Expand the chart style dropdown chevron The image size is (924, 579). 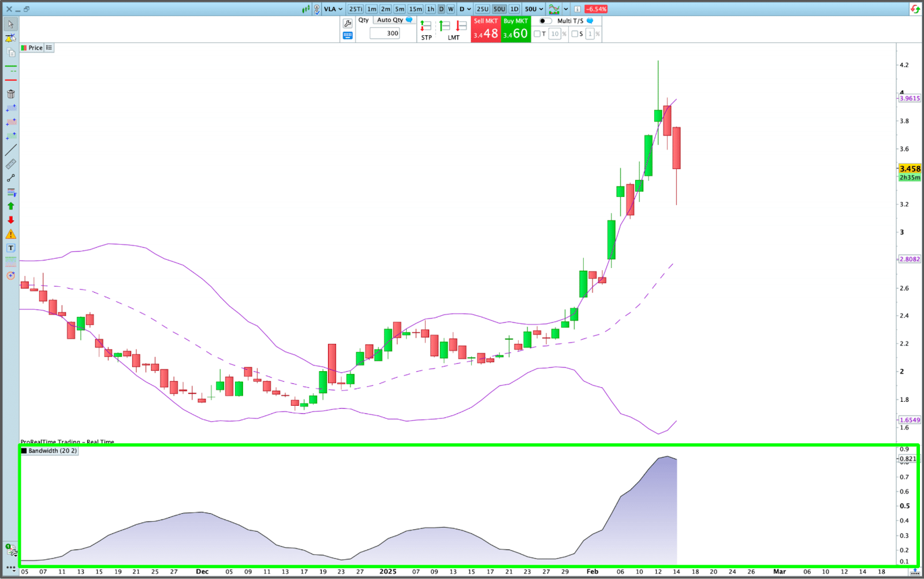(x=566, y=9)
